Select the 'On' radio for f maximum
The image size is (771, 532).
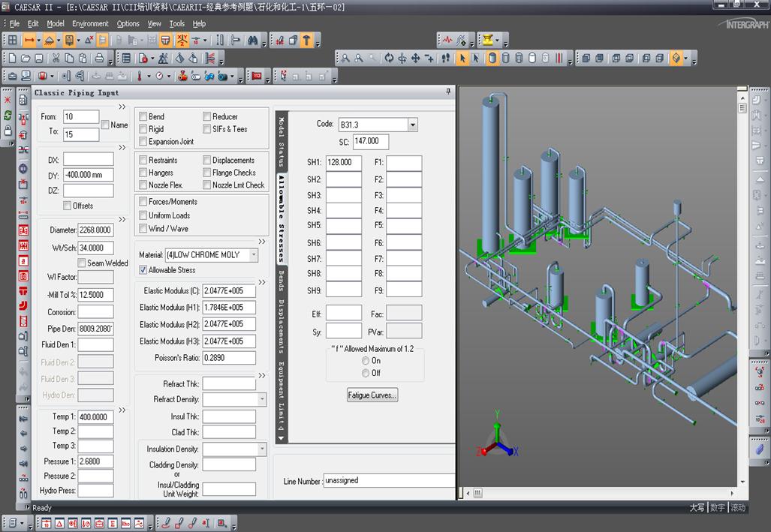[366, 360]
